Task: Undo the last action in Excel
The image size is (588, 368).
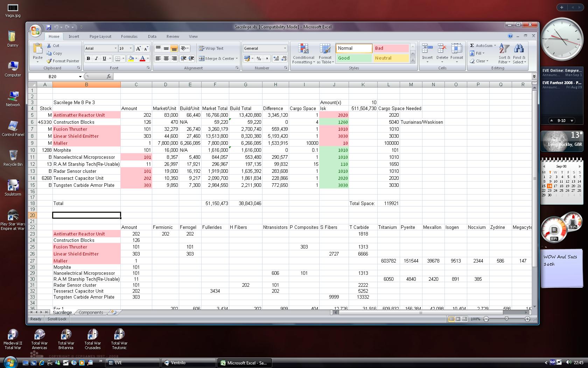Action: coord(56,27)
